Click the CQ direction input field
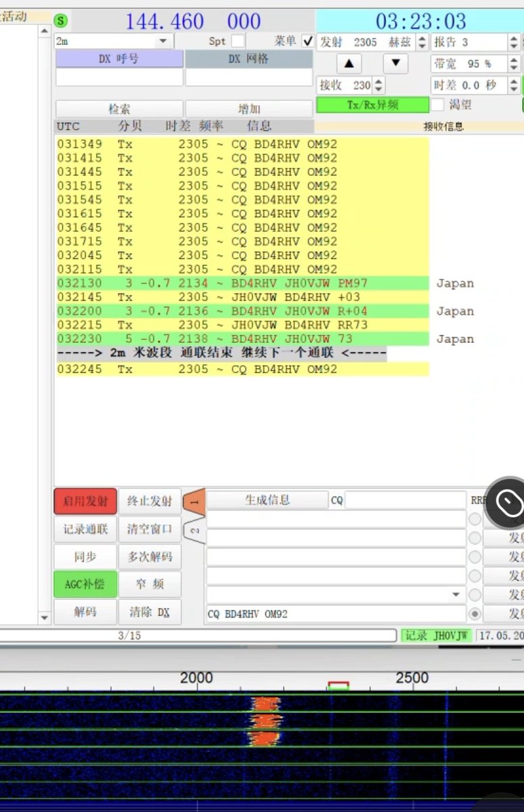 (x=406, y=501)
